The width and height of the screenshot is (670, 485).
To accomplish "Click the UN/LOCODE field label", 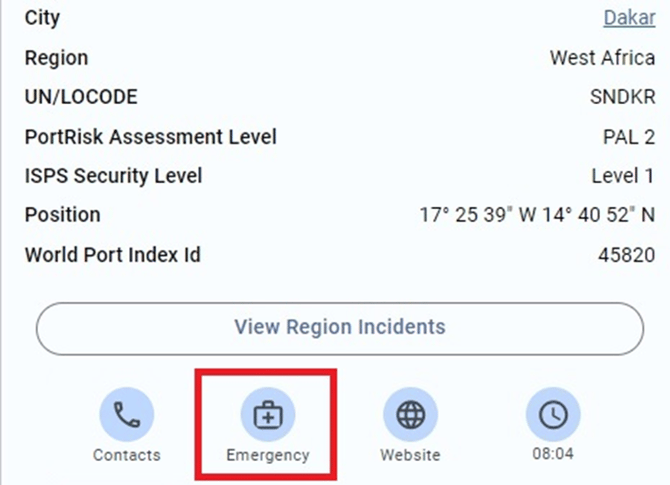I will tap(81, 97).
